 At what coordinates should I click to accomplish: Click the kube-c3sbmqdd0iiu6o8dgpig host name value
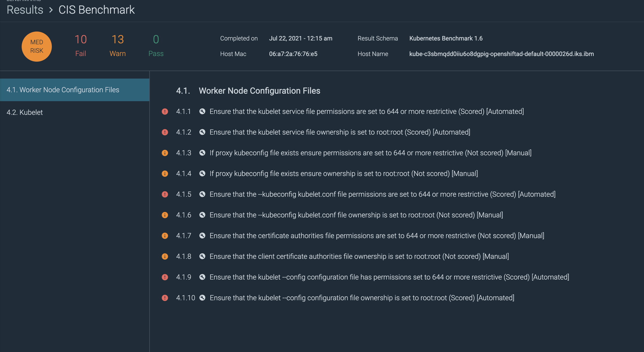pos(501,54)
